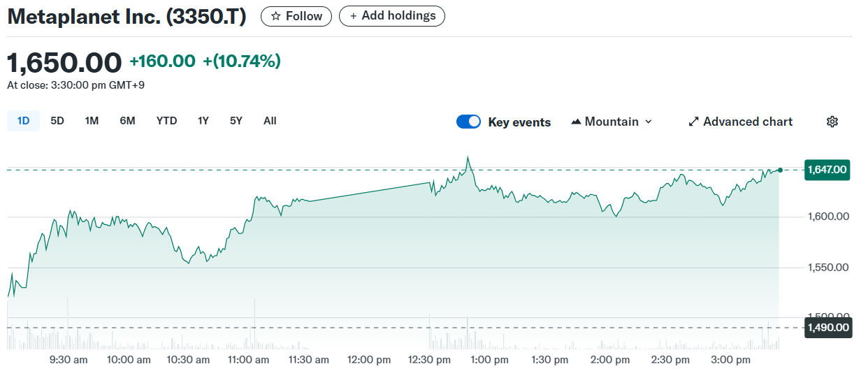
Task: Click the 9:30 am time label
Action: [x=68, y=360]
